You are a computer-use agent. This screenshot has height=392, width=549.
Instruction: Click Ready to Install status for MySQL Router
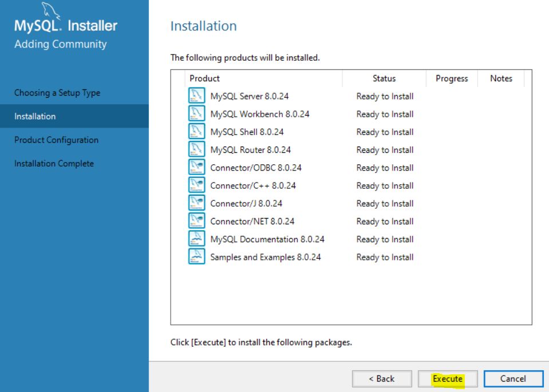coord(385,150)
